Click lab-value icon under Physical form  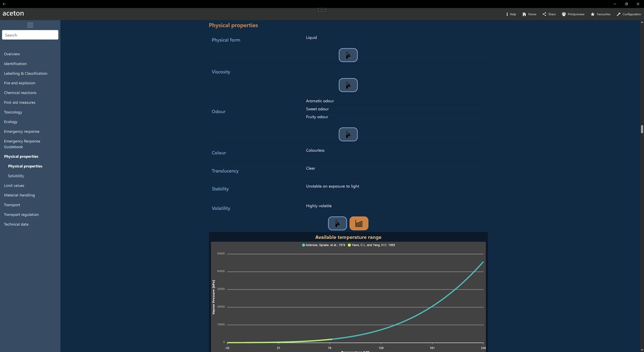point(348,55)
